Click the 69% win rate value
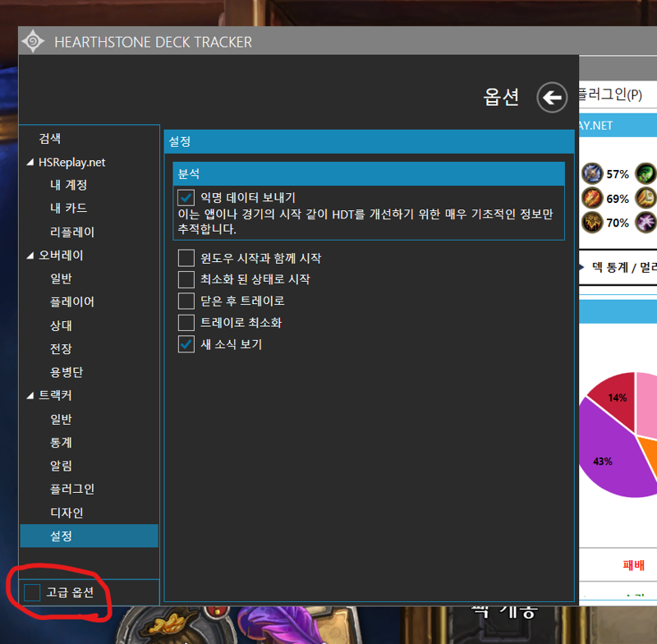 [618, 199]
